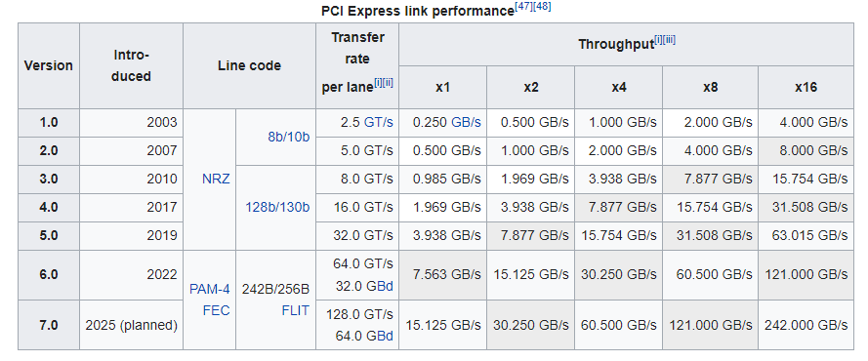Click the 2025 (planned) cell
This screenshot has width=868, height=361.
(131, 325)
